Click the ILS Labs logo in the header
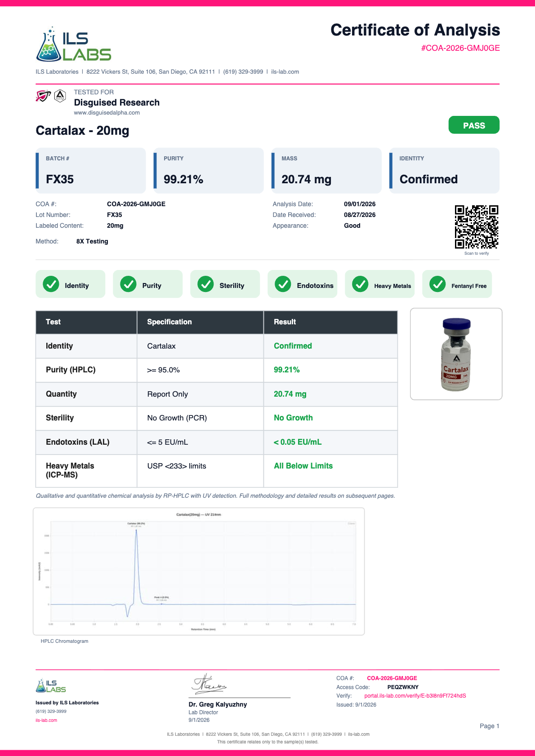The image size is (535, 756). [x=74, y=44]
